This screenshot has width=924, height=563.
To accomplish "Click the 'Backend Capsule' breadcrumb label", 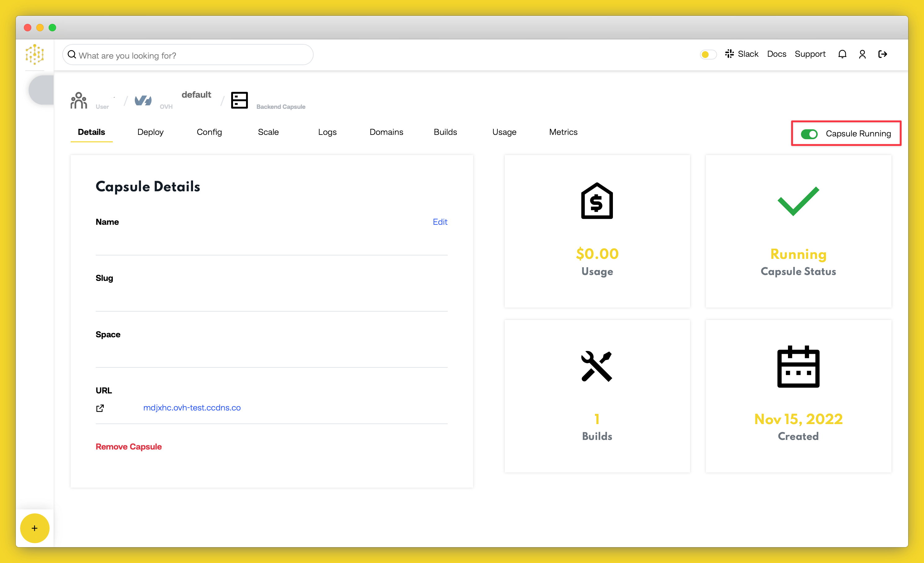I will point(281,107).
